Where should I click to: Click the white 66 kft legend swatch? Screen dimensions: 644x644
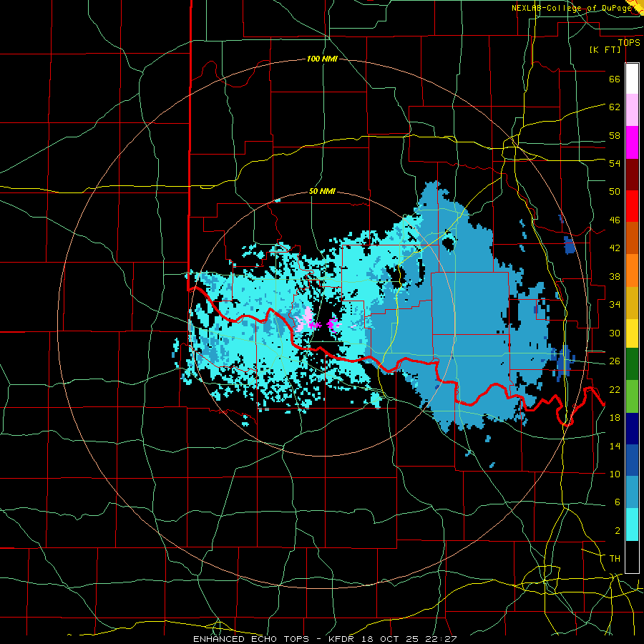(632, 79)
